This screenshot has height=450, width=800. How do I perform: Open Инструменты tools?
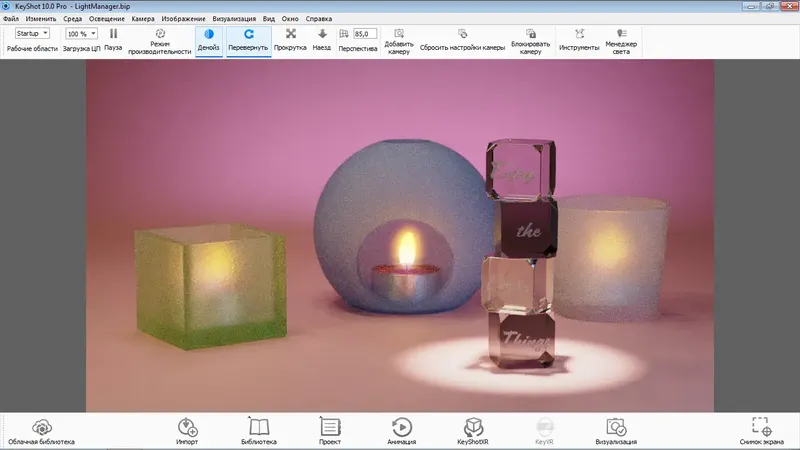pos(579,40)
